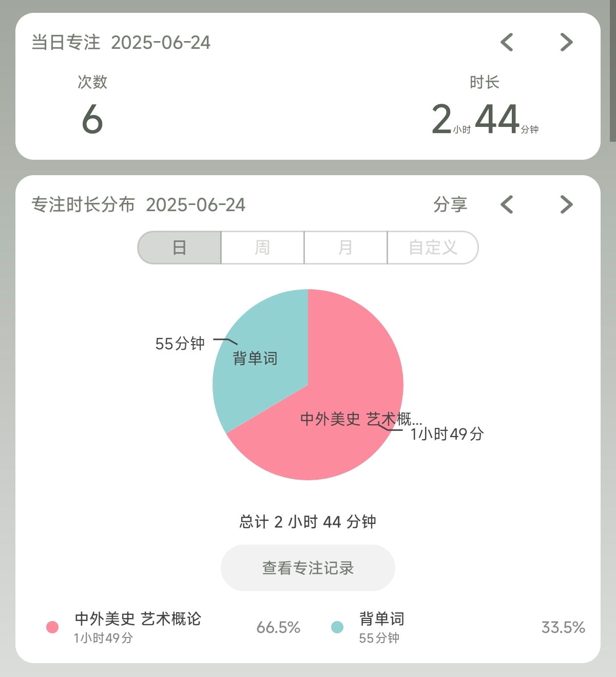
Task: Click pink legend dot for 中外美史 艺术概论
Action: click(52, 627)
